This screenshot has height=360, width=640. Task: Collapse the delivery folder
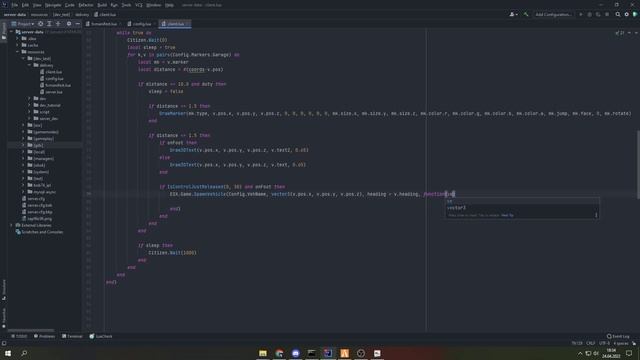pos(29,65)
